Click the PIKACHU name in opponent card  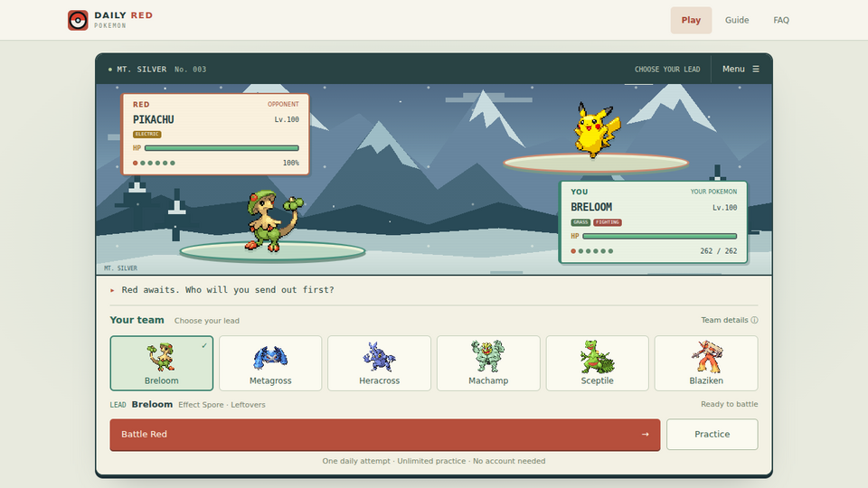tap(154, 119)
